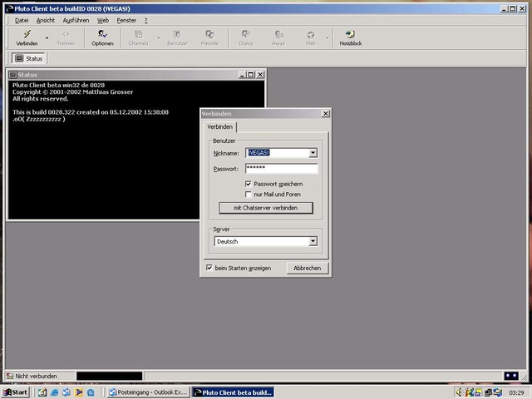Expand the Server dropdown showing Deutsch

tap(313, 241)
